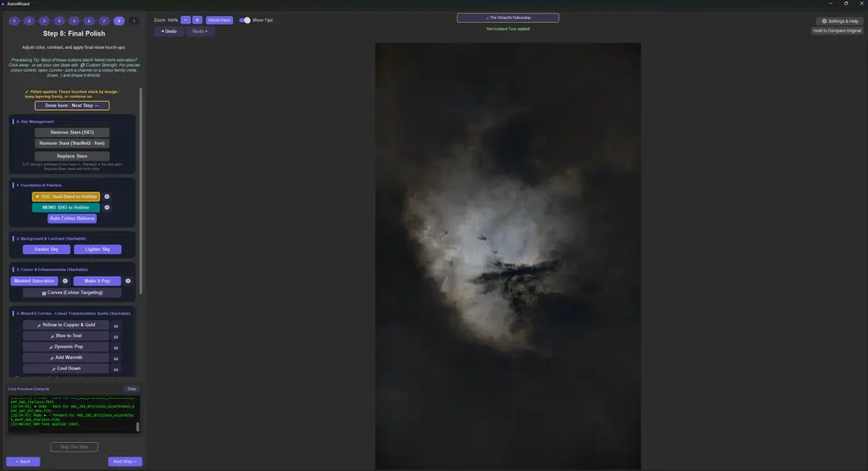The image size is (868, 471).
Task: Go to step 2 in wizard stepper
Action: [x=29, y=21]
